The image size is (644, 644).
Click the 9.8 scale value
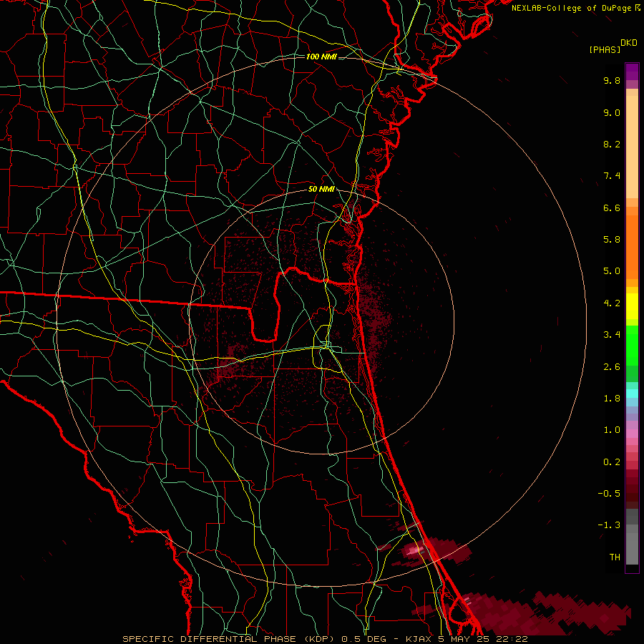(612, 81)
